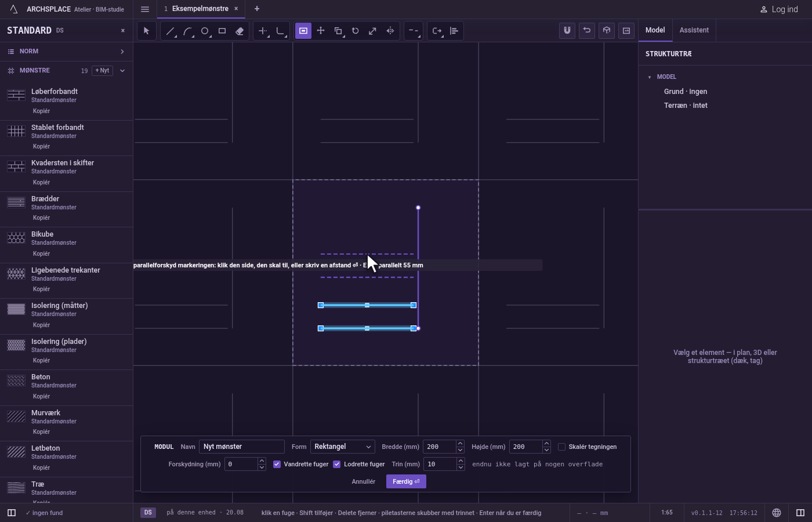Open the 3D cube view icon
Image resolution: width=812 pixels, height=522 pixels.
[x=607, y=31]
